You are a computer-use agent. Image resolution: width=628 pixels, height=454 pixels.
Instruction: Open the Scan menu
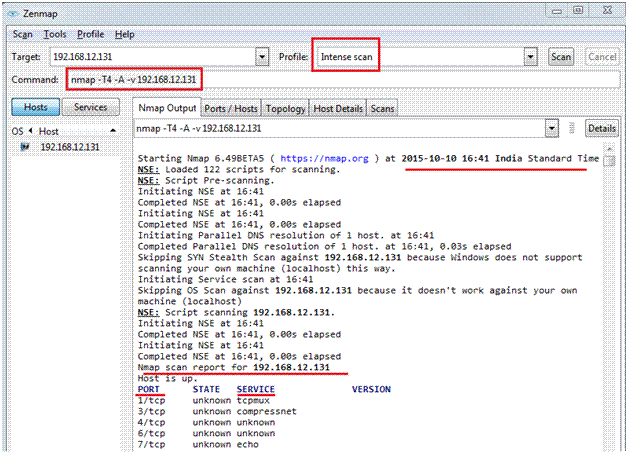(x=22, y=34)
